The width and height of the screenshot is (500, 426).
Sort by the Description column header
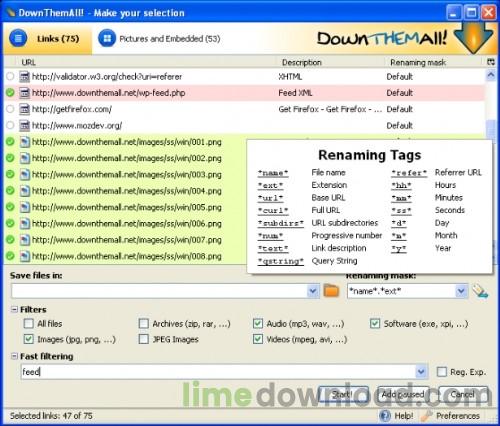click(302, 62)
